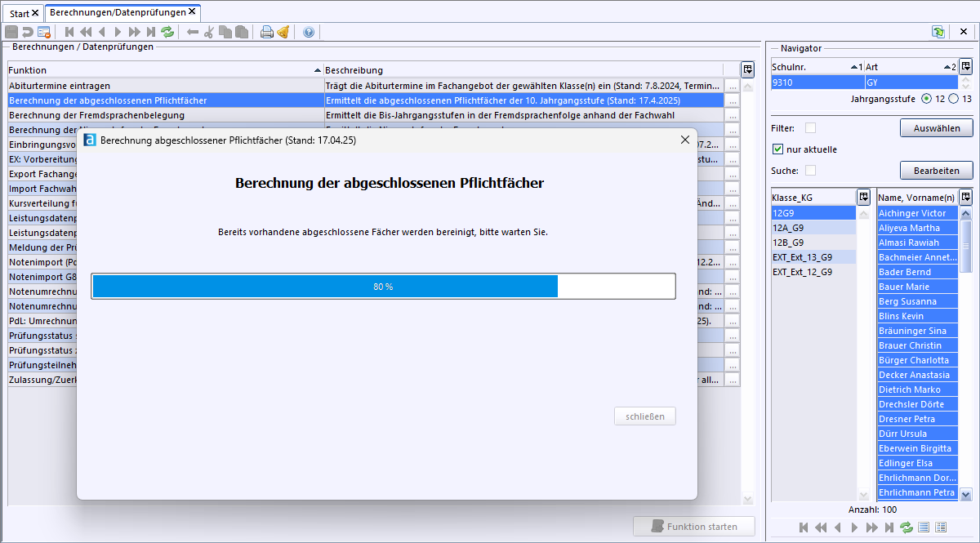Click the select-all list icon under Navigator
The image size is (980, 543).
(x=924, y=527)
